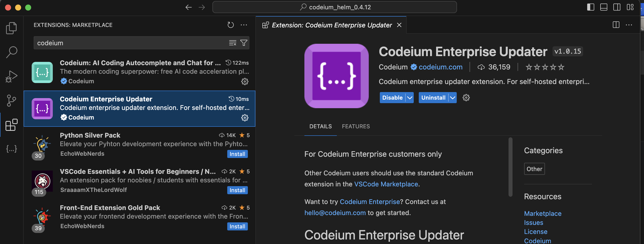
Task: Click the five-star rating display
Action: 545,67
